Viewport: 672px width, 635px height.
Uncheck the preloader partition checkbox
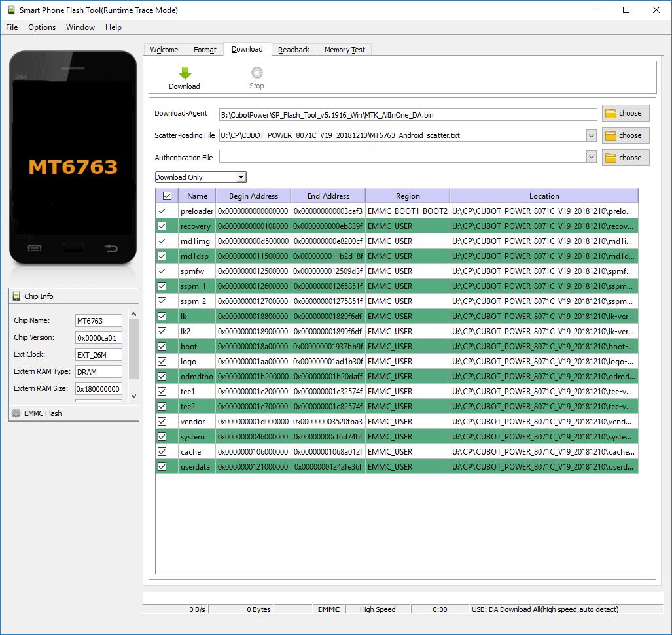pyautogui.click(x=162, y=211)
